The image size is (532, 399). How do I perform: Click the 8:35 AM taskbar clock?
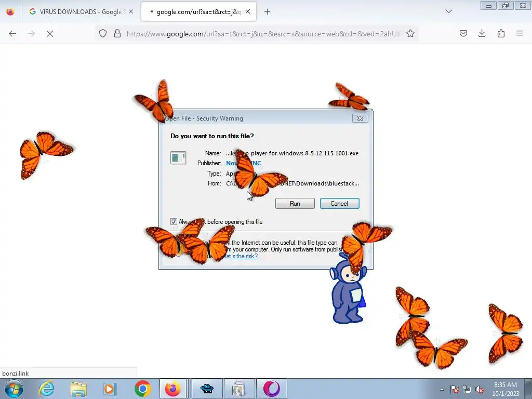tap(506, 389)
